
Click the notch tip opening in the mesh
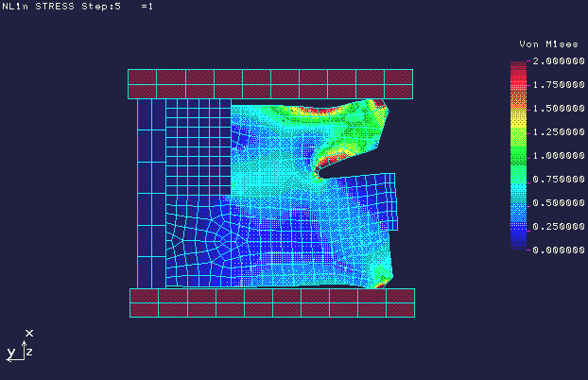326,172
